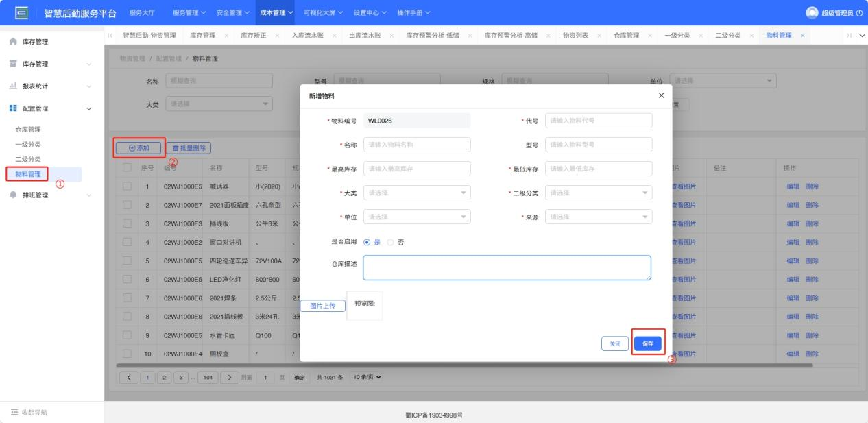Viewport: 868px width, 423px height.
Task: Click the 名称 filter input on page
Action: click(x=219, y=81)
